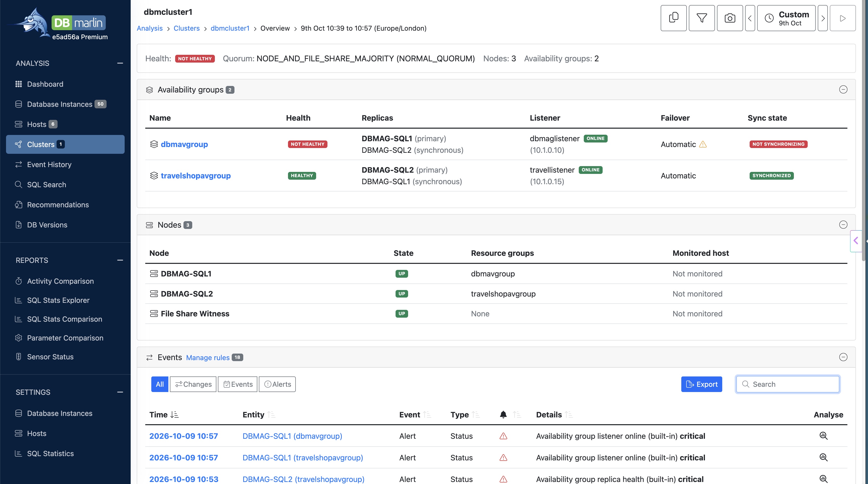Open the travelshopavgroup availability group link
The width and height of the screenshot is (868, 484).
[x=196, y=176]
